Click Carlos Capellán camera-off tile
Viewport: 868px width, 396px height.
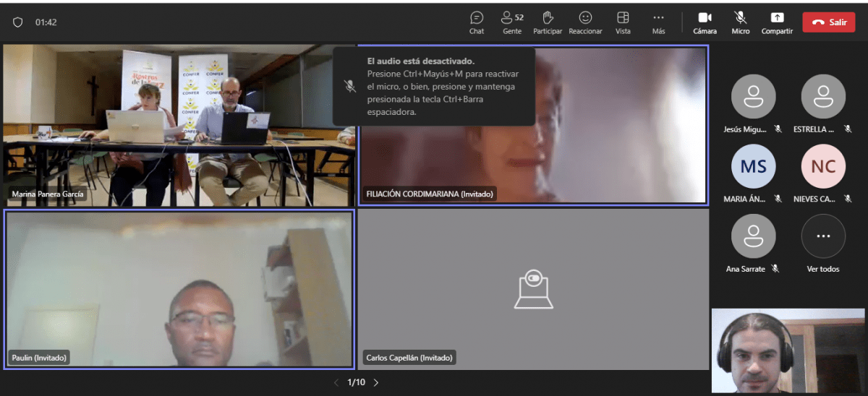[533, 289]
